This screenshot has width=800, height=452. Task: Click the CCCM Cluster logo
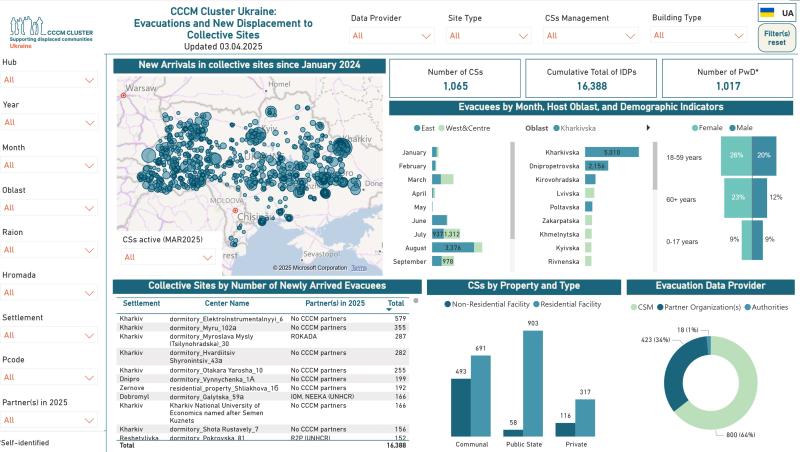48,24
